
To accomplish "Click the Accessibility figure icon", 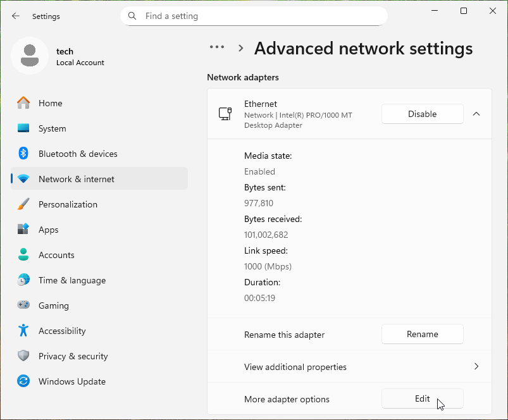I will [23, 330].
